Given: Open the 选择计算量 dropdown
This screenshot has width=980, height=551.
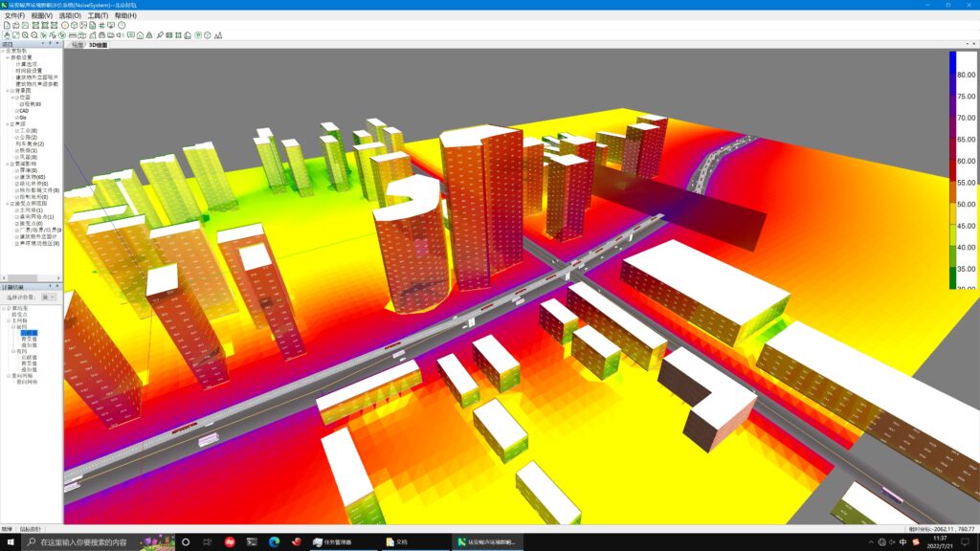Looking at the screenshot, I should tap(50, 298).
